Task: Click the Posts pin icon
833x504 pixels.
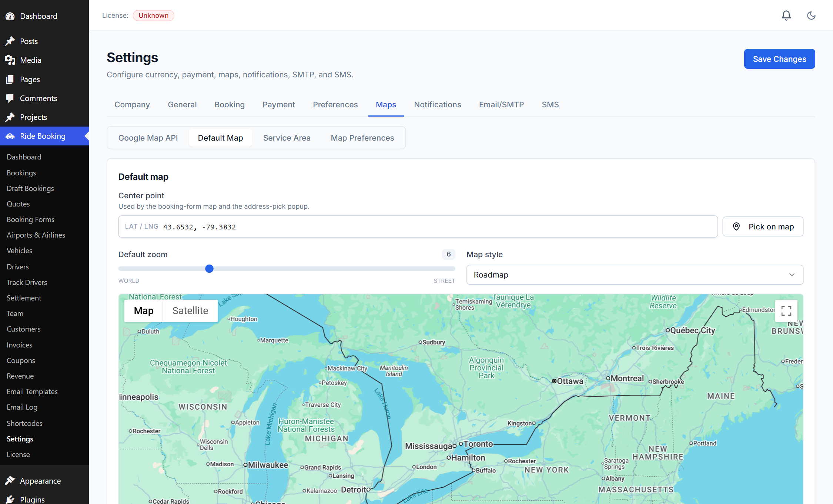Action: [10, 41]
